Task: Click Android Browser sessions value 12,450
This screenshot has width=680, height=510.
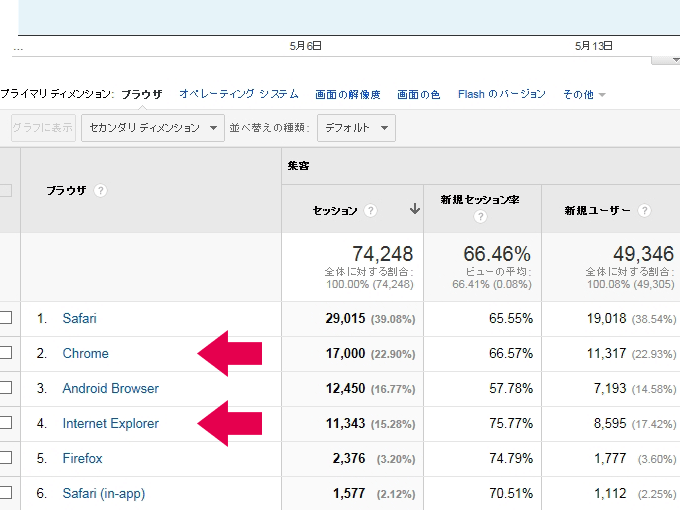Action: click(346, 388)
